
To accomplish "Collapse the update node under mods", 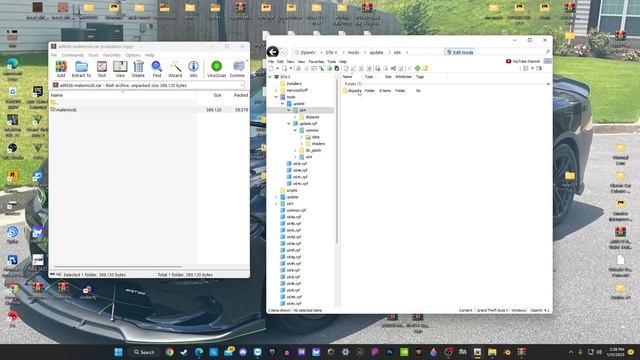I will tap(282, 104).
